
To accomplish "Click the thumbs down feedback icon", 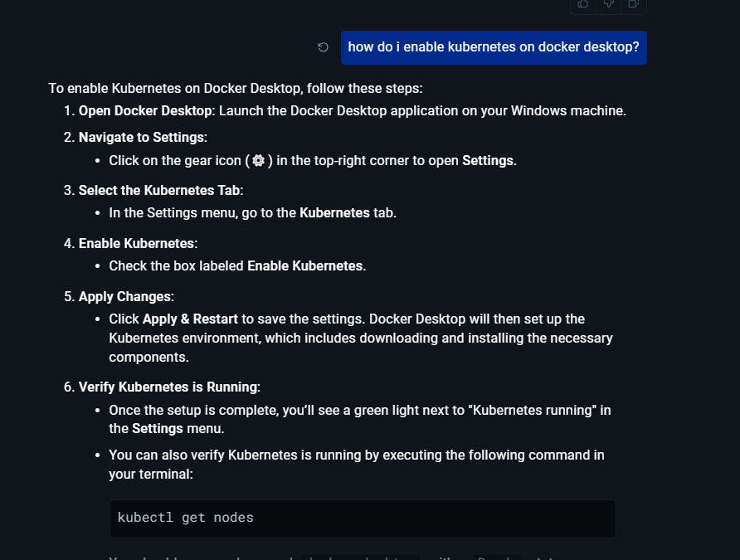I will [x=608, y=4].
